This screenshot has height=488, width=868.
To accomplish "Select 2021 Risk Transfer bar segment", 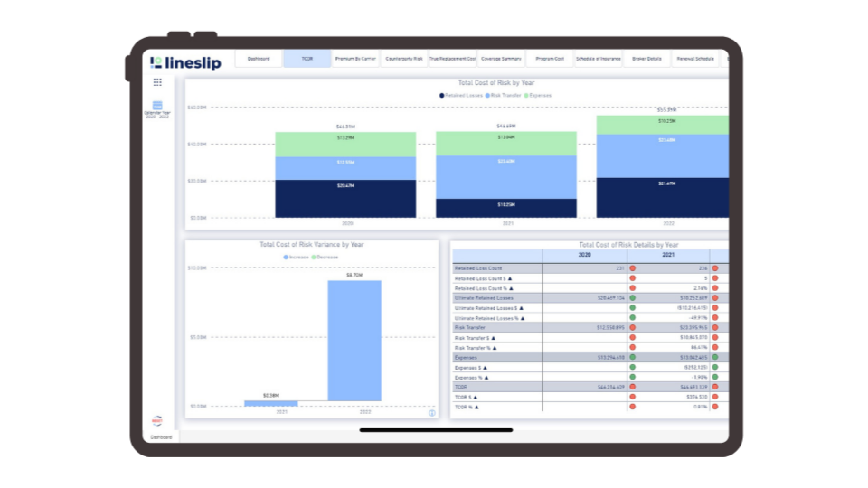I will [506, 177].
